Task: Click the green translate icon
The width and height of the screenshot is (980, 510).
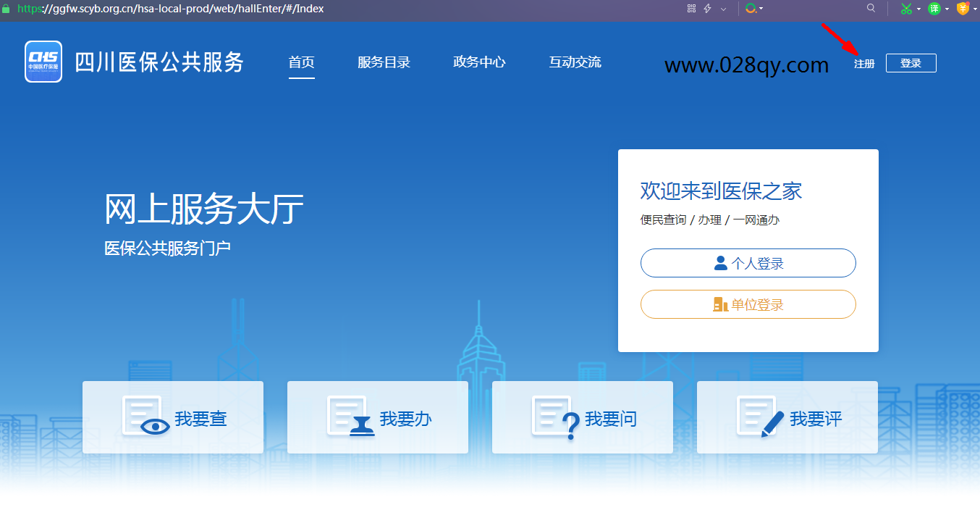Action: coord(934,9)
